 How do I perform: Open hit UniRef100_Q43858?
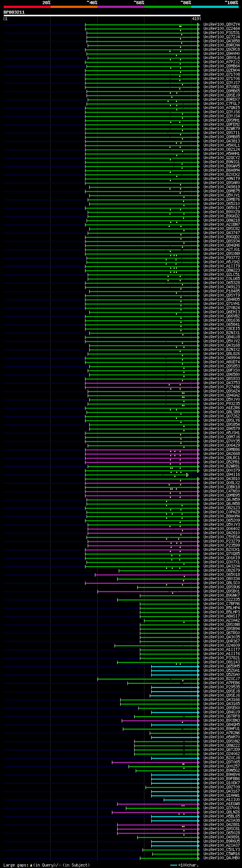tap(222, 41)
